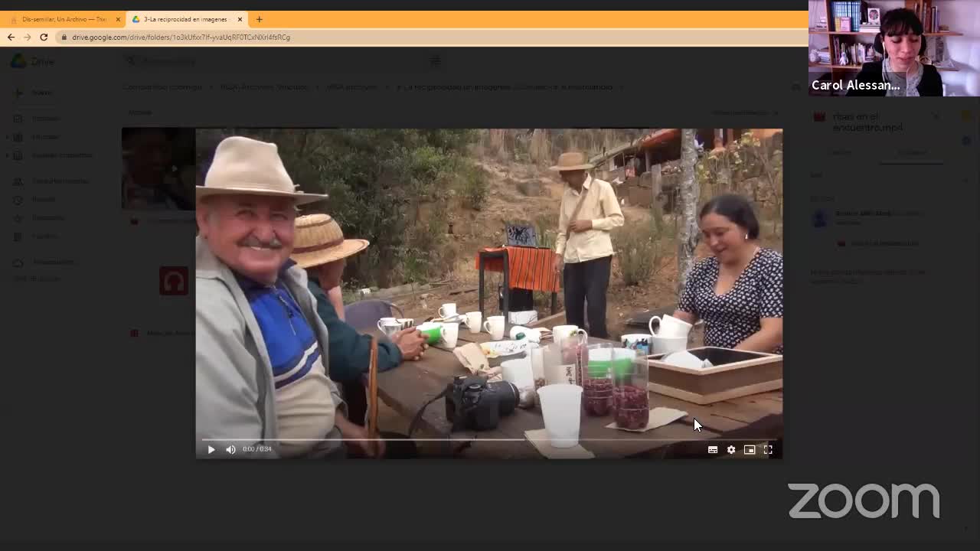Click risas en el encuentro.mp4 title

coord(867,122)
